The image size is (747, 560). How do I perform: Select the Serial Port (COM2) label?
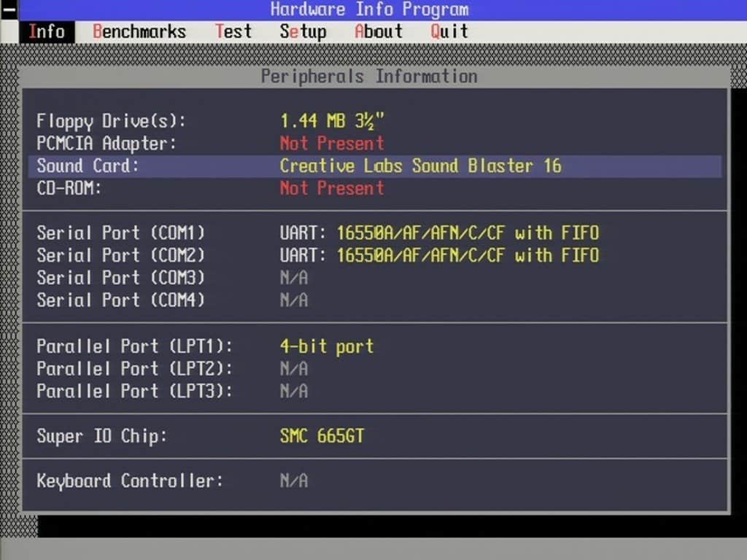[x=121, y=255]
